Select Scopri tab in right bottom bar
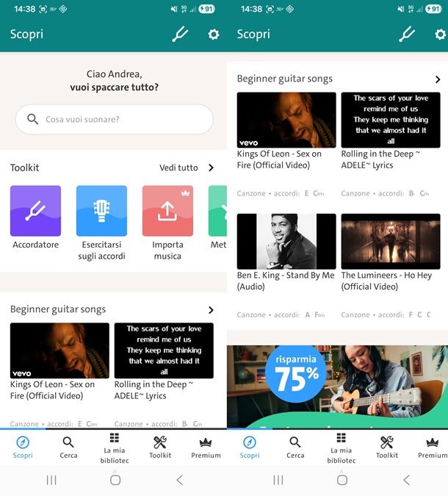448x496 pixels. click(x=250, y=448)
